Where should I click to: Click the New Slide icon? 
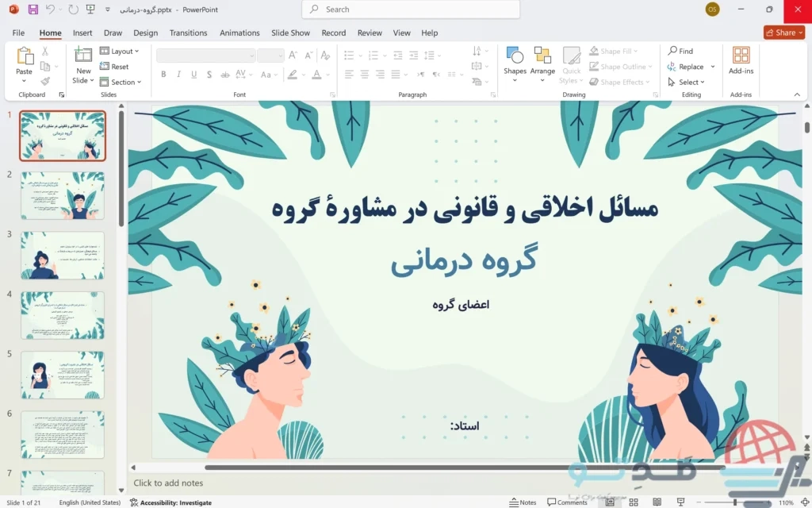[x=83, y=56]
